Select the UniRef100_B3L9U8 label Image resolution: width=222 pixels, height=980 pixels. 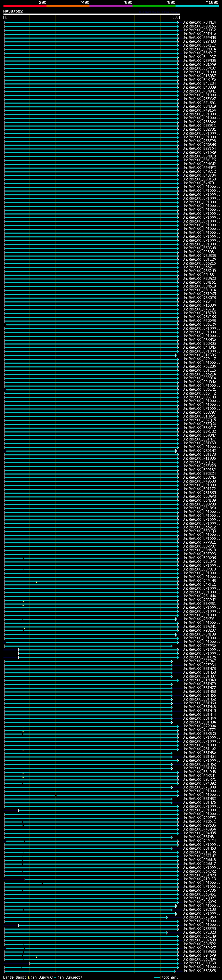click(199, 772)
